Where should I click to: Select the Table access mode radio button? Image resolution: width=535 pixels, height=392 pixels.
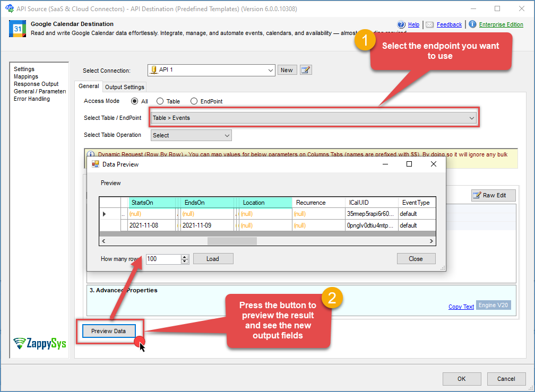160,101
